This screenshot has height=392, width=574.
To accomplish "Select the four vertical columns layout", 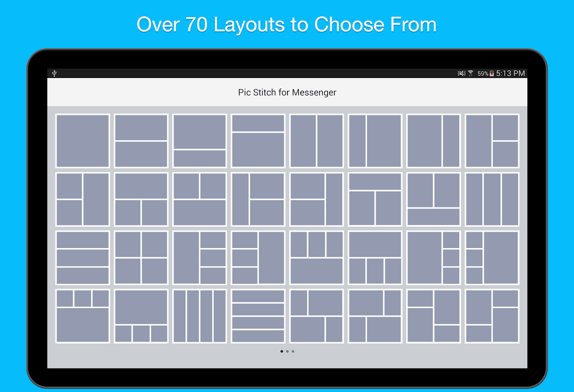I will [x=200, y=317].
